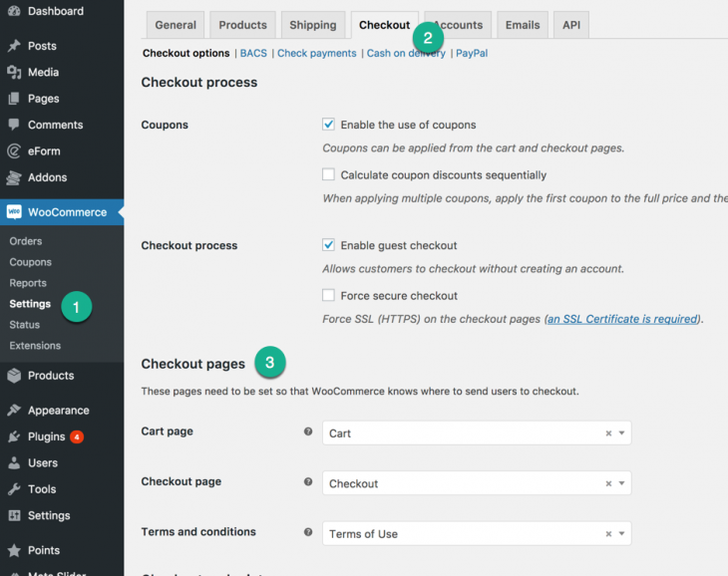
Task: Expand the Terms and conditions dropdown
Action: [x=621, y=533]
